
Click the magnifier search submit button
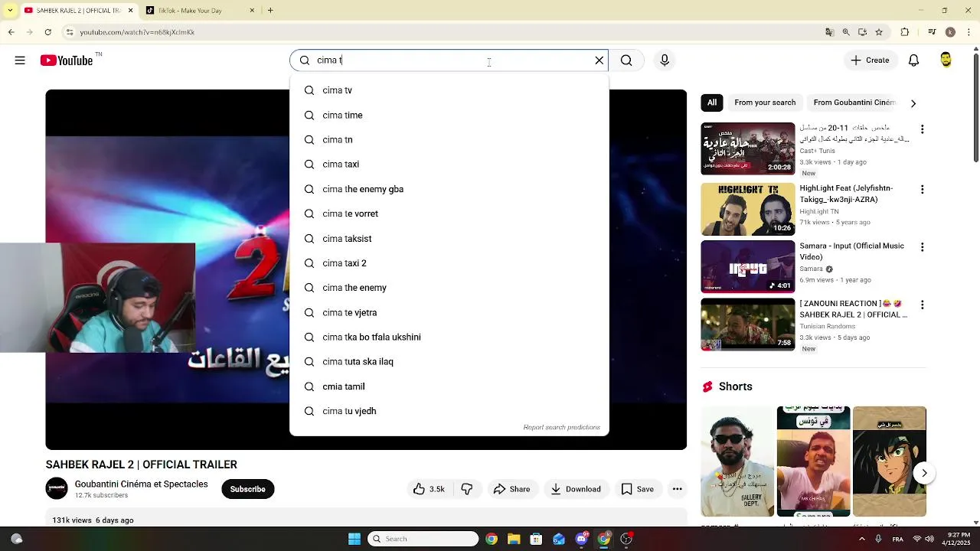pos(626,60)
